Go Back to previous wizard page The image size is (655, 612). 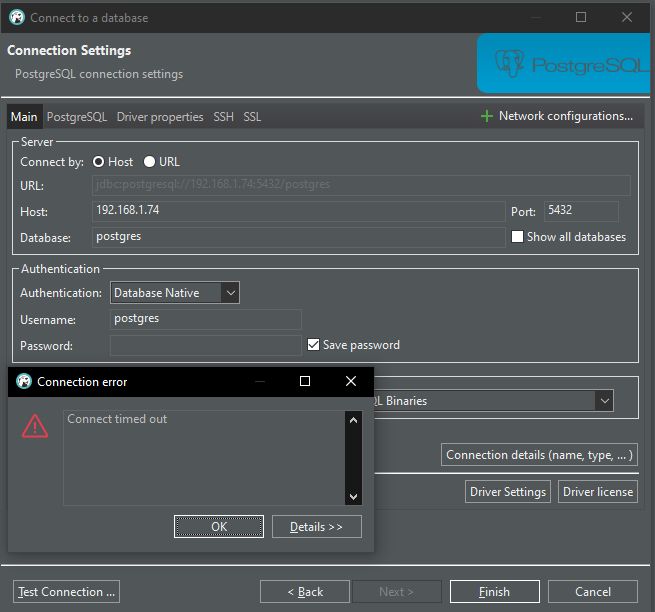click(305, 592)
